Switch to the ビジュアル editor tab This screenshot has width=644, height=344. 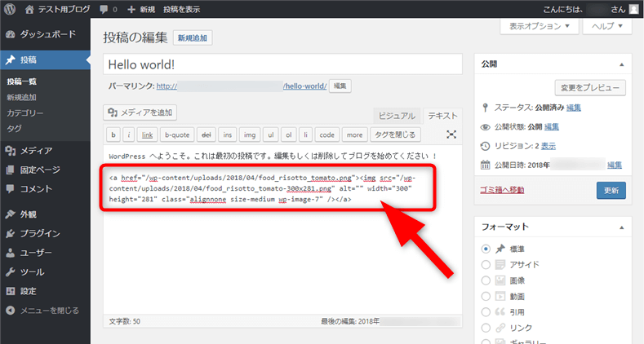397,117
